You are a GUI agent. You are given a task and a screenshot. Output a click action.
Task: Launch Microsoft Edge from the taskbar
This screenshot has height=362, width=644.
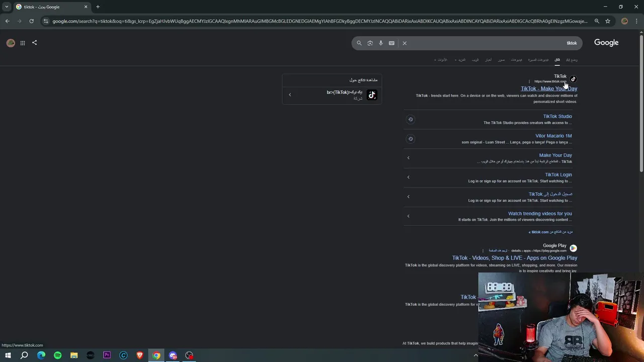pos(41,355)
